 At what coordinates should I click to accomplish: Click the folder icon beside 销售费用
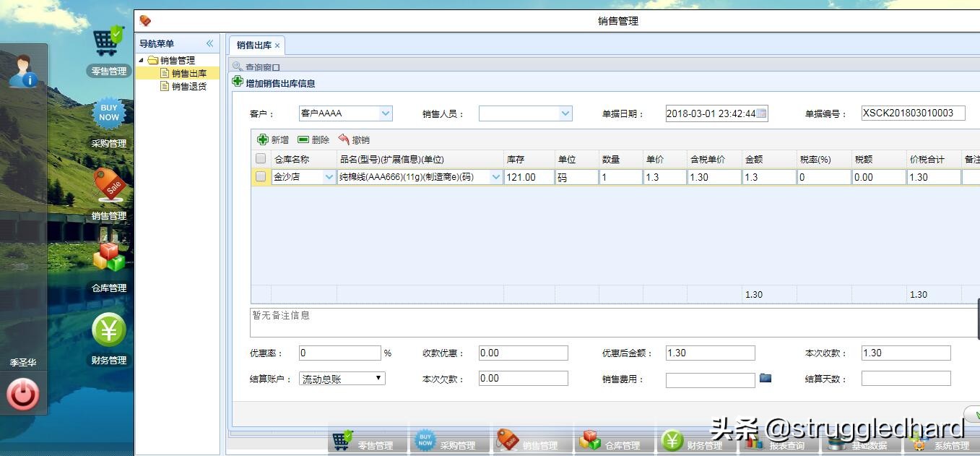[x=765, y=377]
